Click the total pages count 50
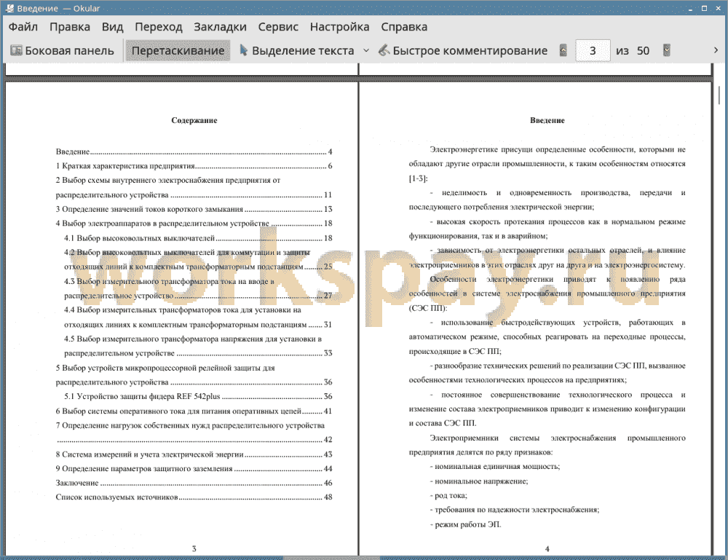728x560 pixels. coord(643,51)
